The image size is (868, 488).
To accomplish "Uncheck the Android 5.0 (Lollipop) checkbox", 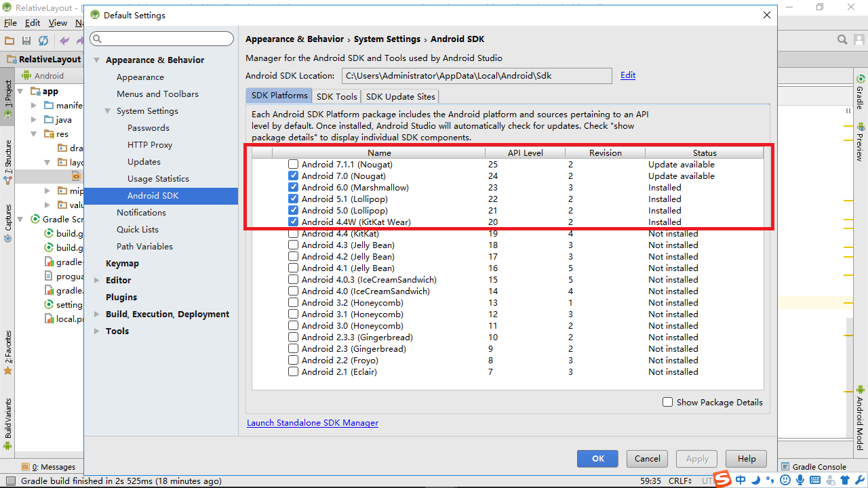I will pyautogui.click(x=293, y=210).
